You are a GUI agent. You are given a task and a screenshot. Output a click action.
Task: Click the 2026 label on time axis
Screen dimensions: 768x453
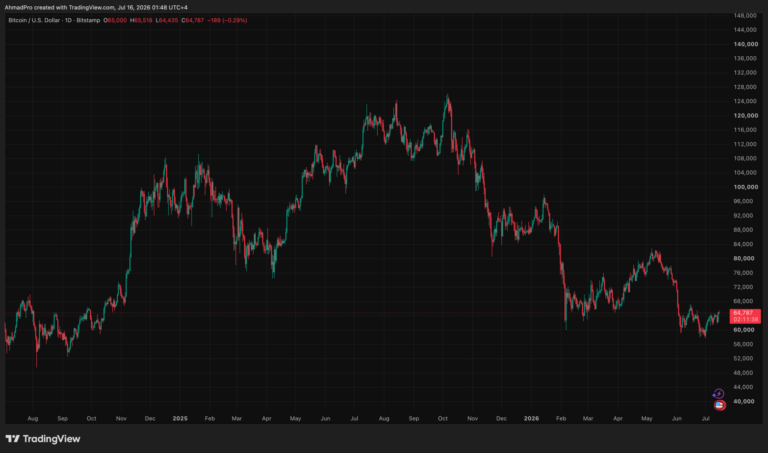(x=531, y=419)
